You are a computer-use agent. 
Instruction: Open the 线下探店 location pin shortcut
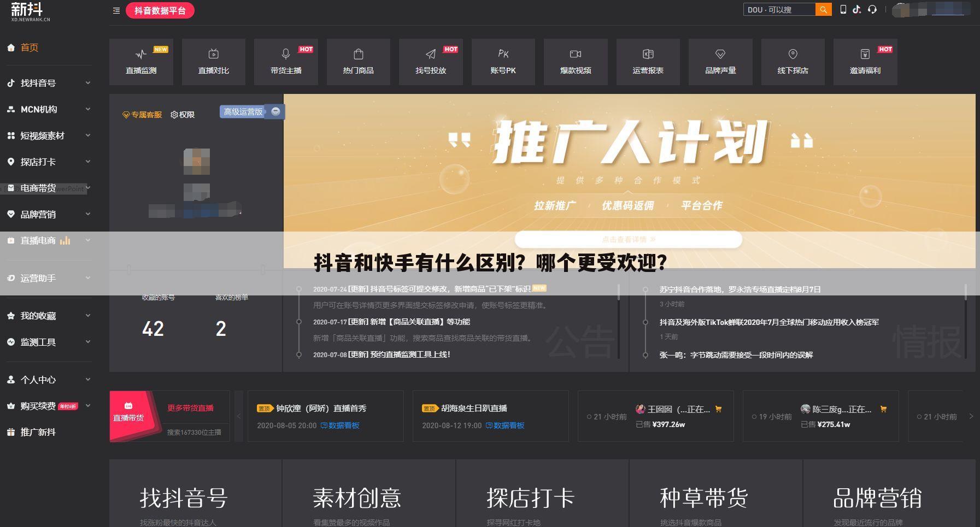[x=793, y=62]
